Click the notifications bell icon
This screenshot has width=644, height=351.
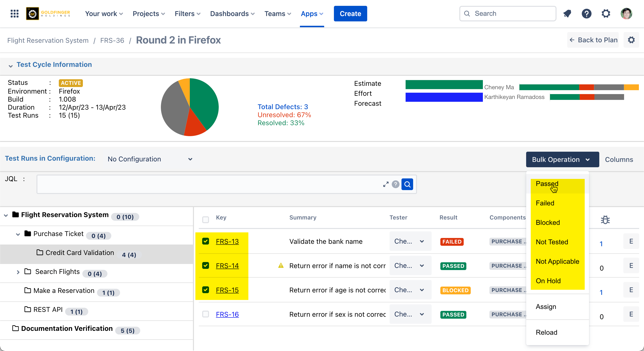(x=567, y=14)
